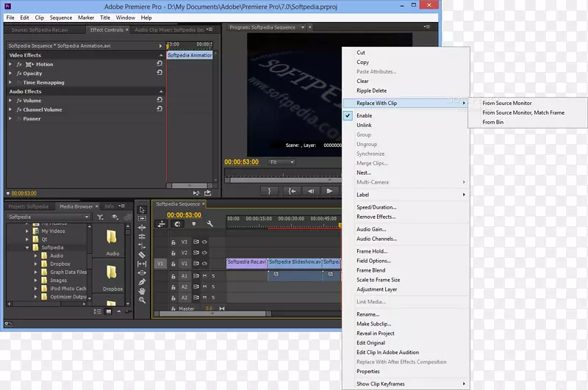Viewport: 588px width, 390px height.
Task: Expand the Opacity effect properties
Action: tap(10, 73)
